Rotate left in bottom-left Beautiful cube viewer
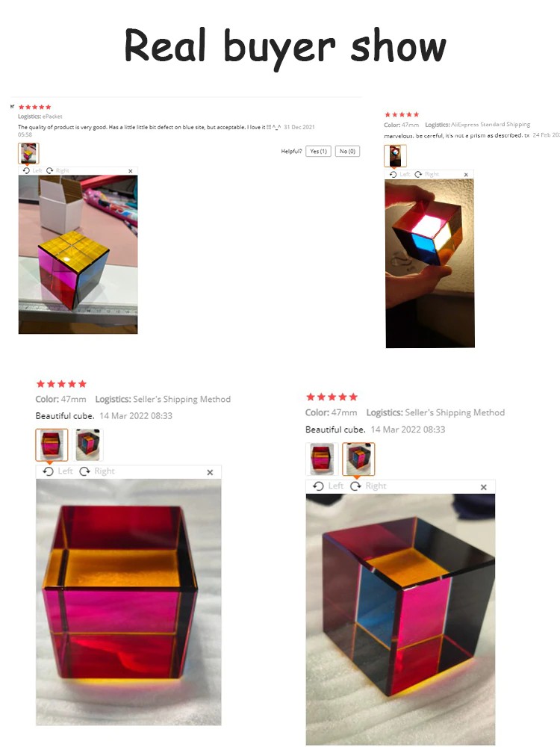This screenshot has height=747, width=560. point(48,471)
